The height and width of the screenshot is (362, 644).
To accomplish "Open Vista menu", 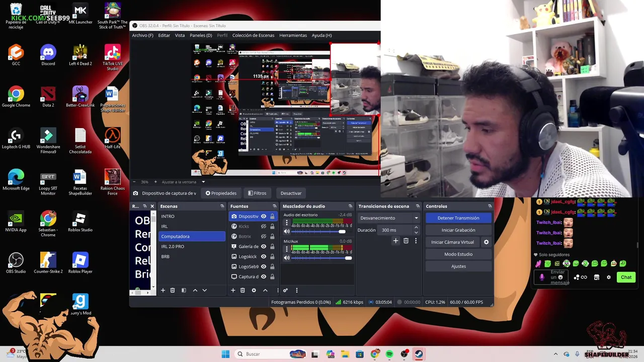I will [180, 35].
